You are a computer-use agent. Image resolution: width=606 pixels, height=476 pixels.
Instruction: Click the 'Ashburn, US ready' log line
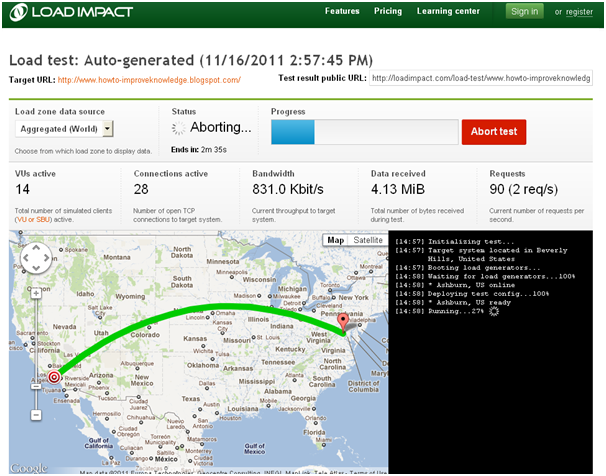click(453, 303)
